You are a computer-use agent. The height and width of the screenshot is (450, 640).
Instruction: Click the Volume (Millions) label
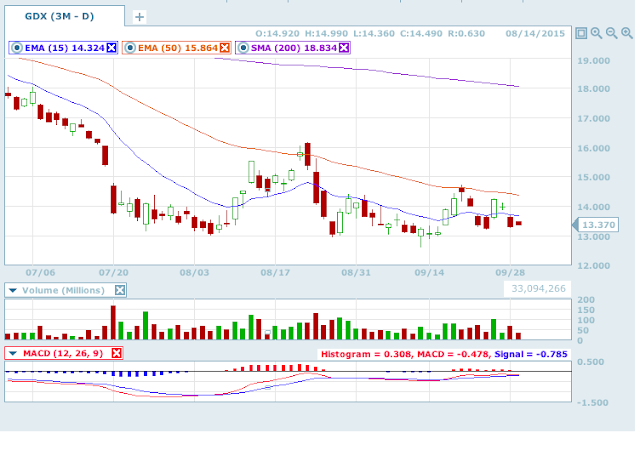[63, 290]
